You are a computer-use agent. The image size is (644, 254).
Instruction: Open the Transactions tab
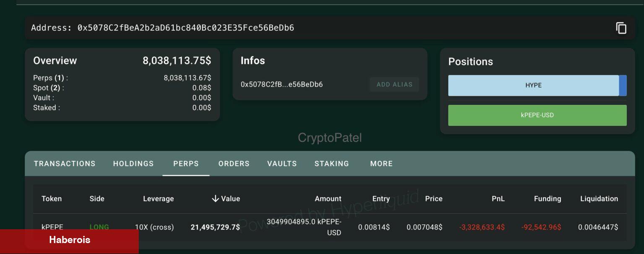[65, 164]
